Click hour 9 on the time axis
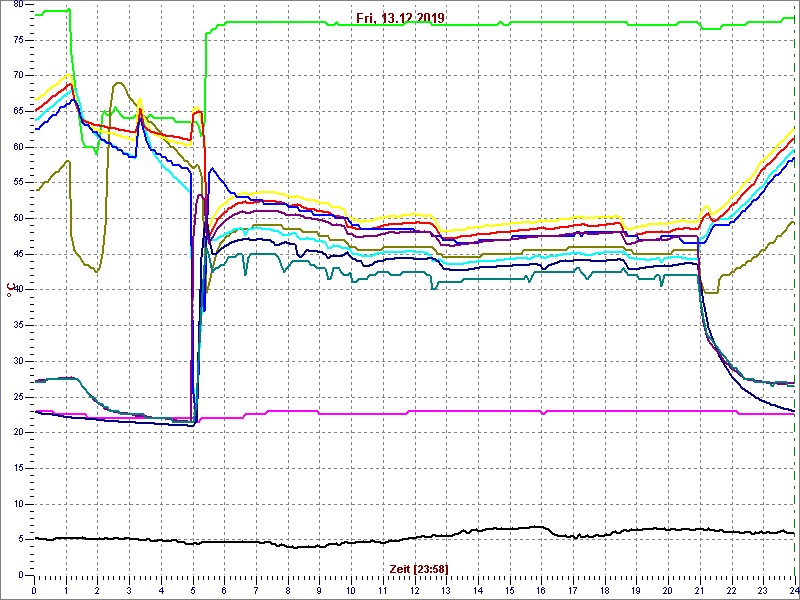Viewport: 800px width, 600px height. (319, 591)
